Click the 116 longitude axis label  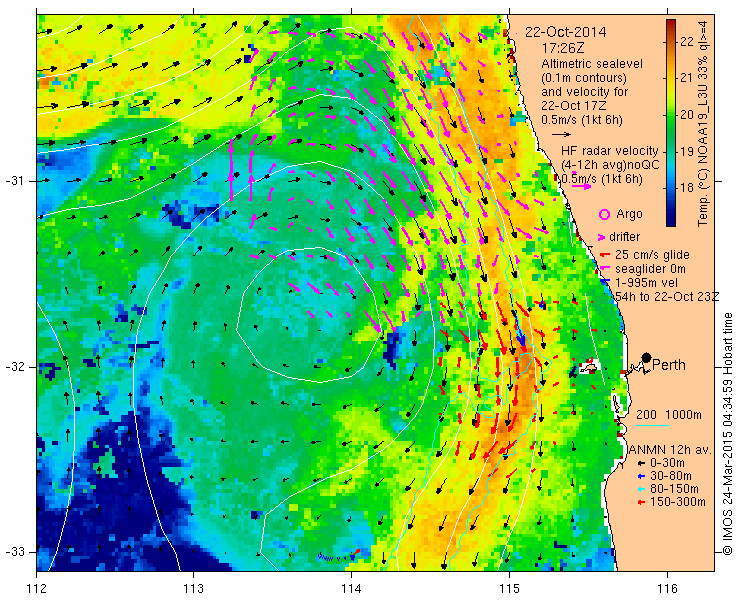tap(667, 588)
